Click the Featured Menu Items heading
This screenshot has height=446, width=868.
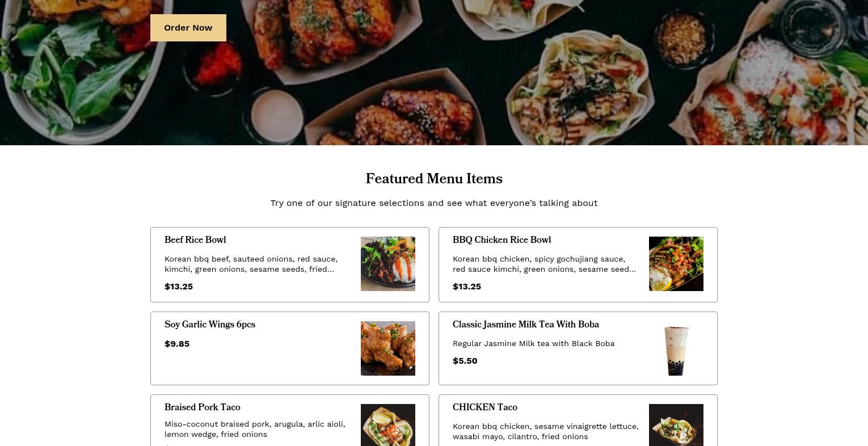click(434, 179)
